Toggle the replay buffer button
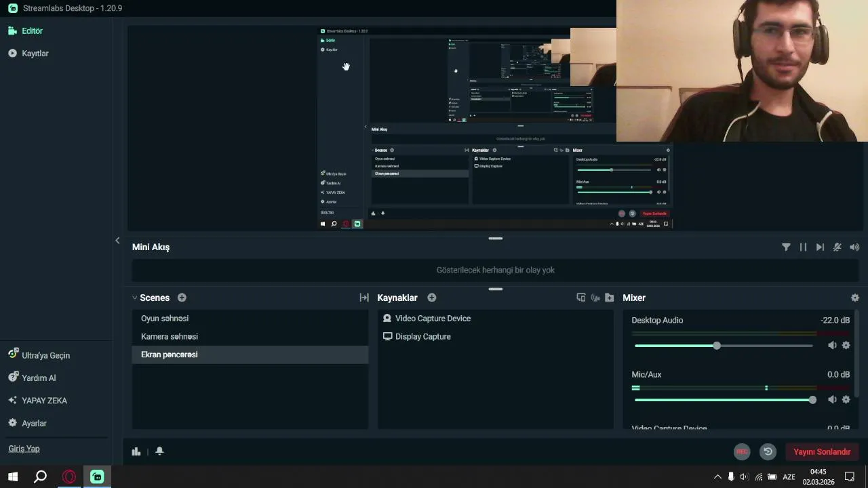Viewport: 868px width, 488px height. click(x=768, y=451)
